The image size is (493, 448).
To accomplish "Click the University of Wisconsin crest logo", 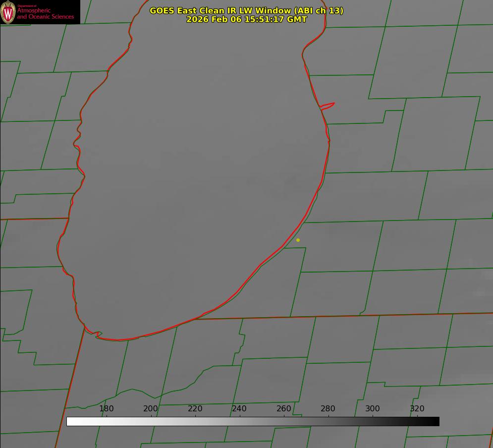I will (8, 12).
